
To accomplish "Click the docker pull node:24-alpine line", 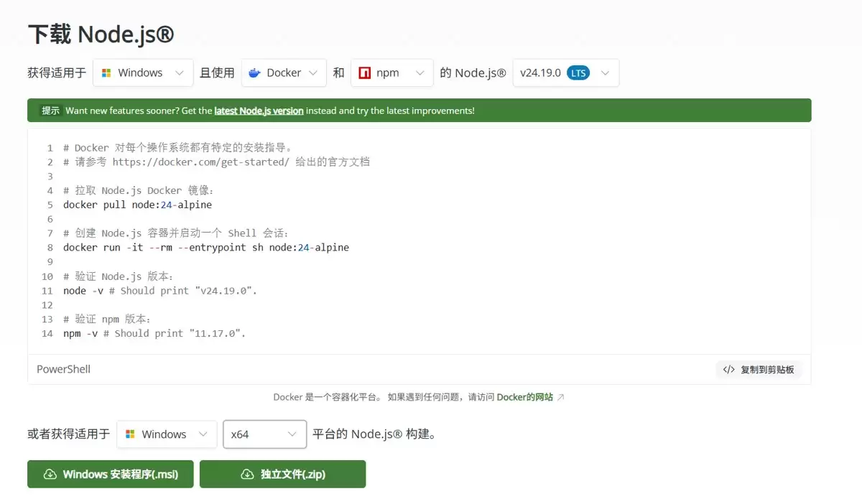I will pos(137,205).
